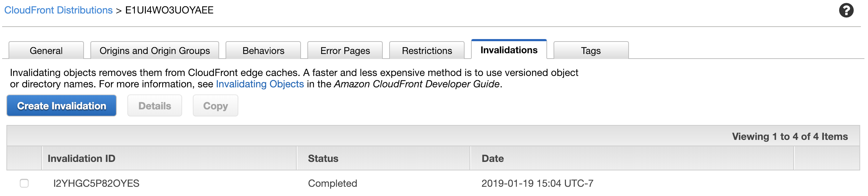
Task: Click the Invalidations tab
Action: [509, 50]
